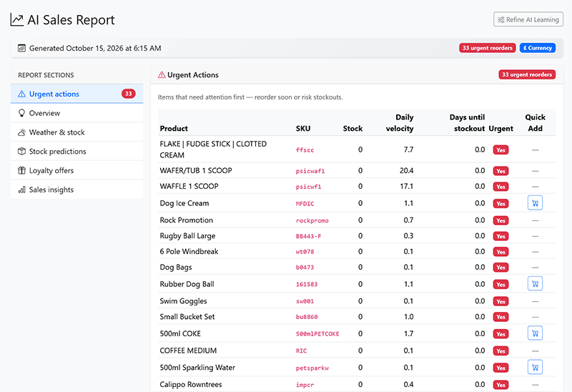
Task: Switch to Stock predictions section
Action: [x=77, y=151]
